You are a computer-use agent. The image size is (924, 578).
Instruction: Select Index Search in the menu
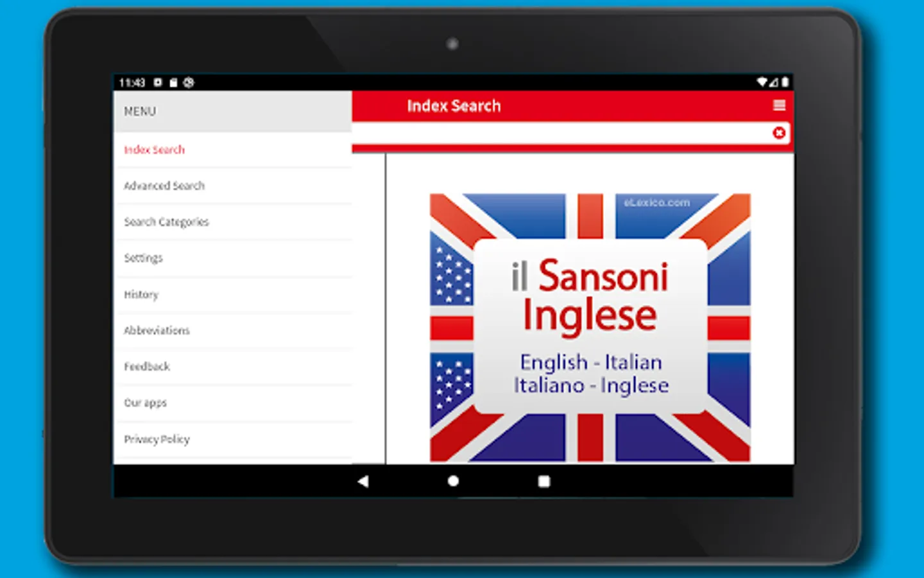tap(233, 150)
